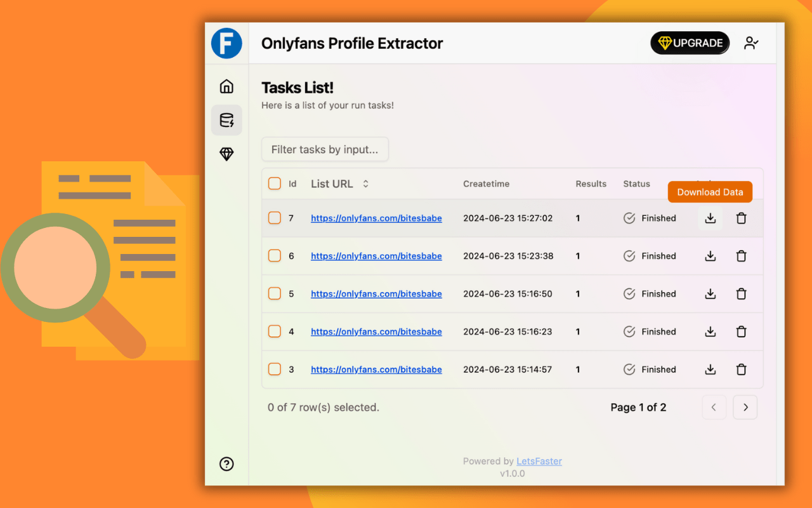Viewport: 812px width, 508px height.
Task: Click the F logo in the top left
Action: tap(226, 43)
